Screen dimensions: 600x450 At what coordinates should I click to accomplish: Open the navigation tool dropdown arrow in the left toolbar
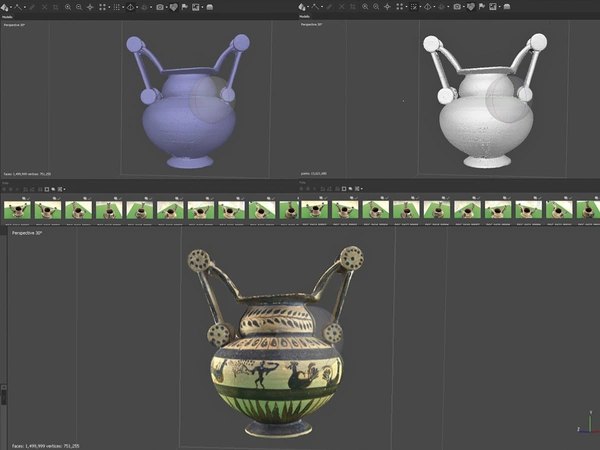coord(11,7)
